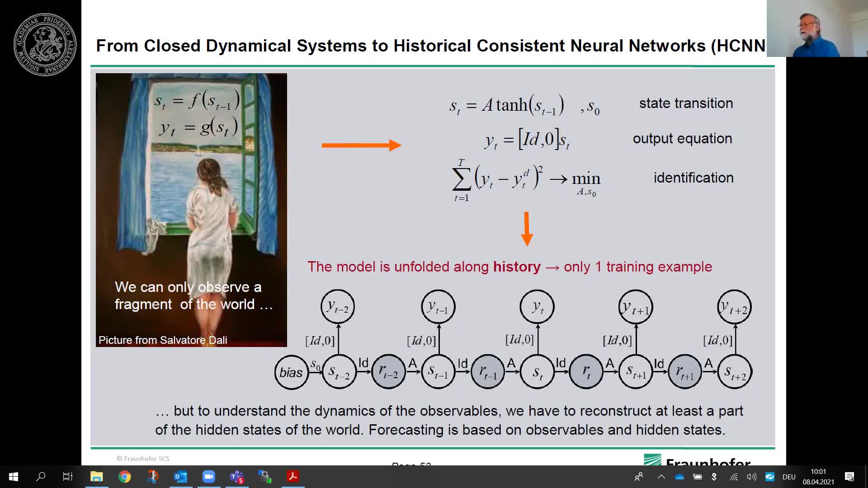Screen dimensions: 868x488
Task: Open Microsoft Teams from the taskbar
Action: tap(236, 477)
